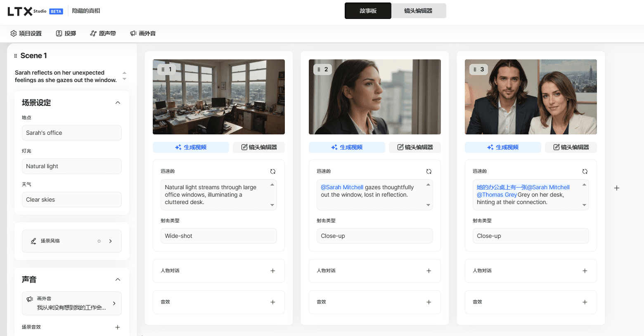Click the shot 1 prompt down arrow

coord(272,205)
